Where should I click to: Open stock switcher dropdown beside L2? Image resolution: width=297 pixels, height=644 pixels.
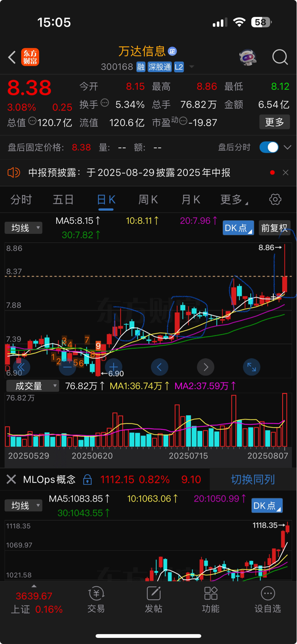coord(191,67)
